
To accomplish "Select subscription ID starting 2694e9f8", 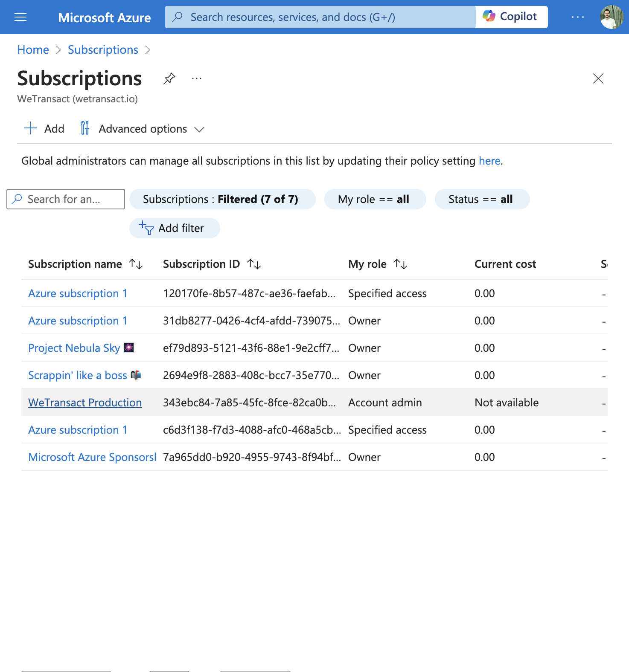I will click(x=251, y=375).
